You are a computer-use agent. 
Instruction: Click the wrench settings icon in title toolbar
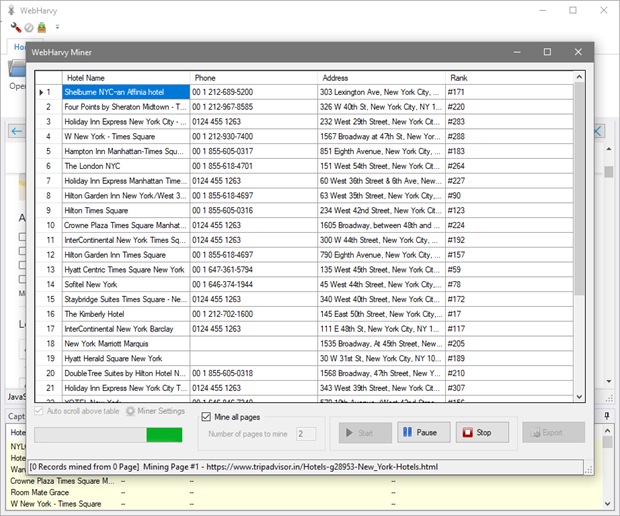coord(16,27)
